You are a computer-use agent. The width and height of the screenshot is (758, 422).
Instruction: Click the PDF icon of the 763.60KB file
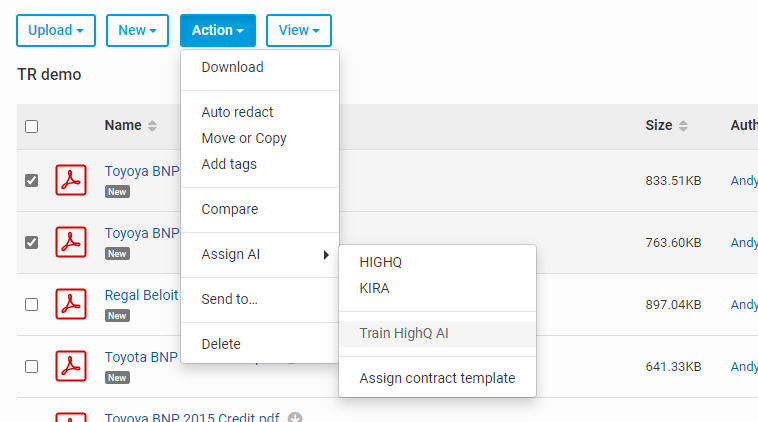click(71, 242)
